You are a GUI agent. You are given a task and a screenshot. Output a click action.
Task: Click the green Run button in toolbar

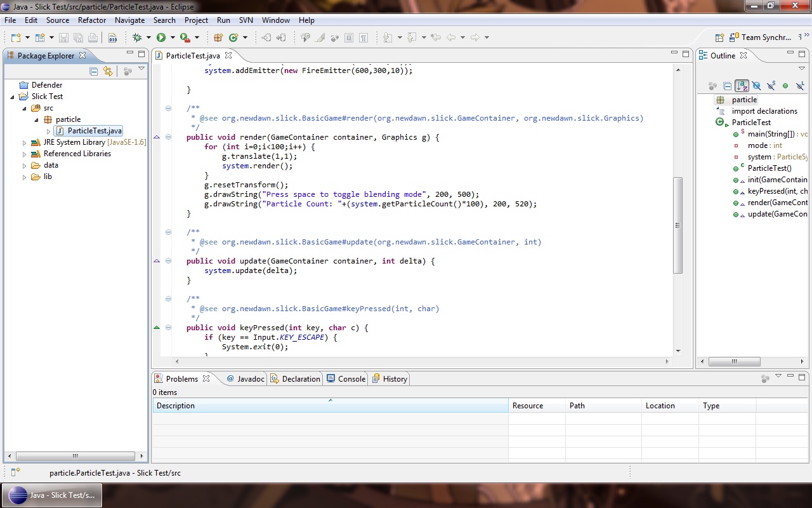tap(161, 37)
